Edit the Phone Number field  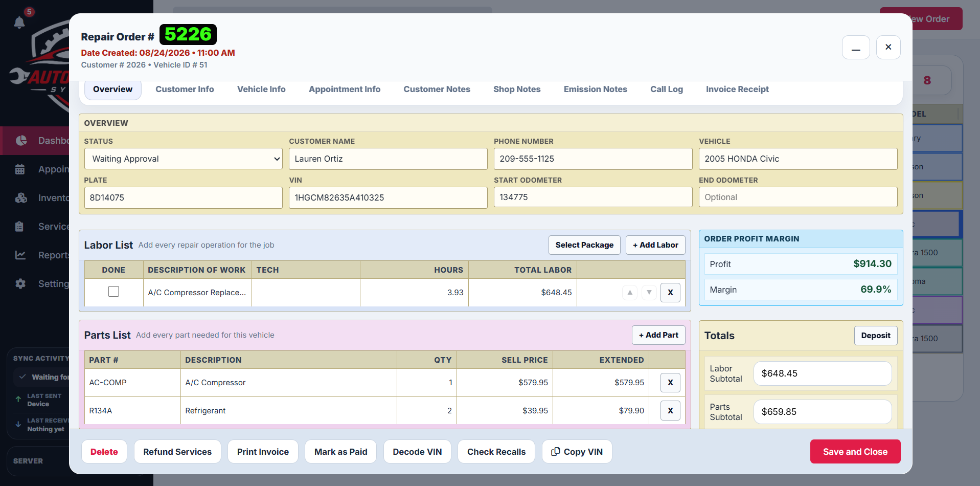(x=593, y=159)
